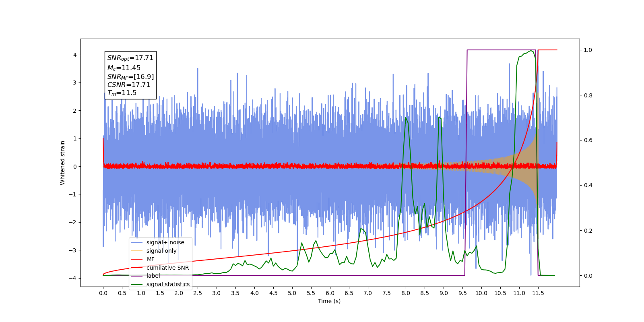
Task: Click the x-axis tick label 10.5
Action: 500,293
